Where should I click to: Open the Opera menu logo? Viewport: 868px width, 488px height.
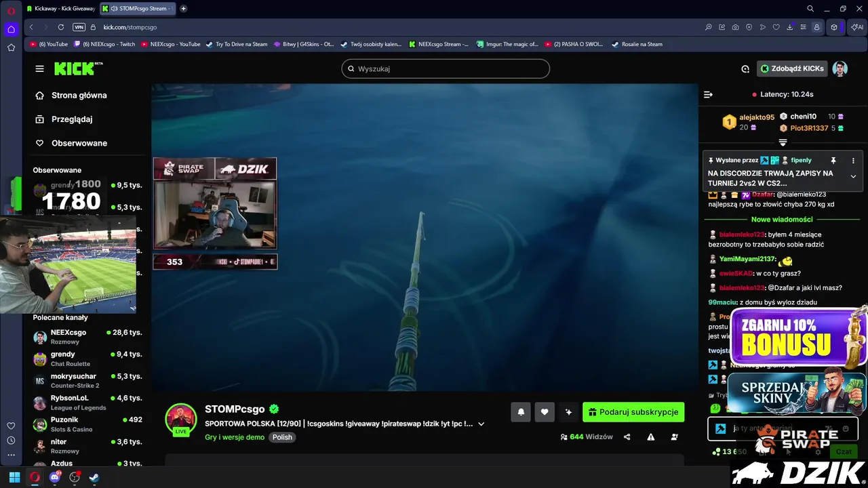[11, 9]
